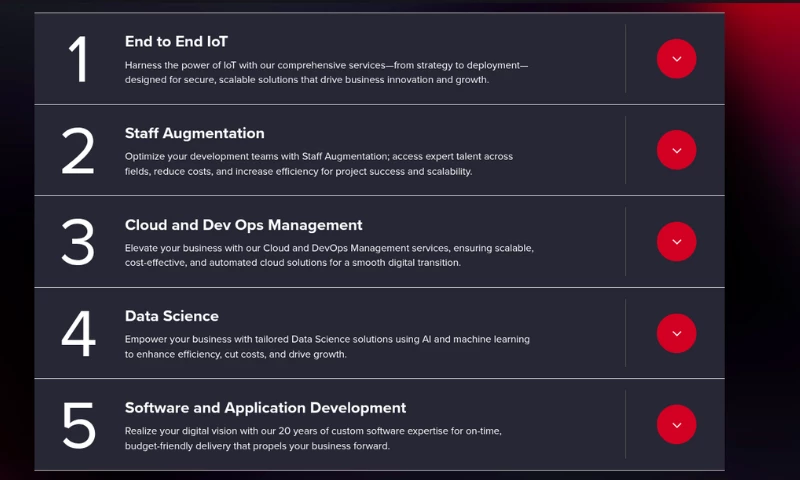Select the large number 3 icon
Image resolution: width=800 pixels, height=480 pixels.
[78, 242]
